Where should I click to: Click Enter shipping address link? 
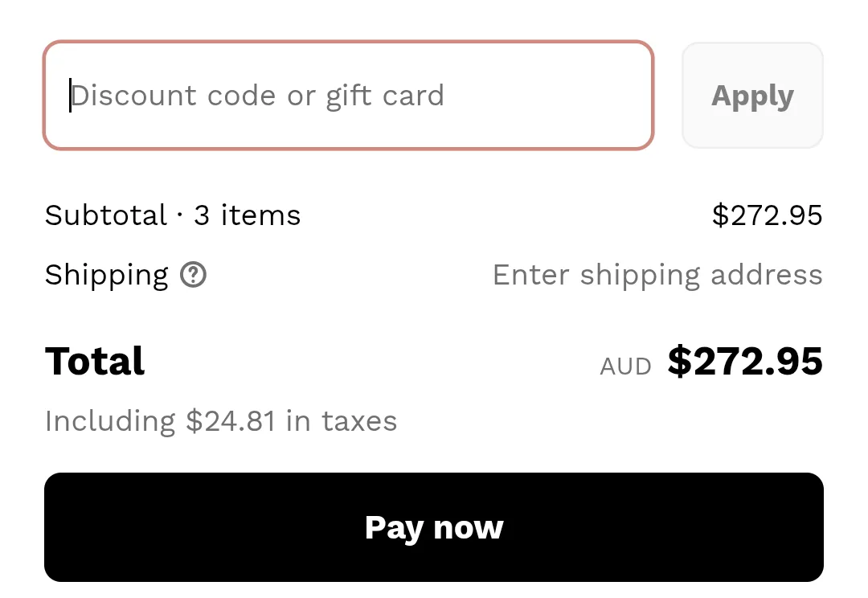click(657, 275)
